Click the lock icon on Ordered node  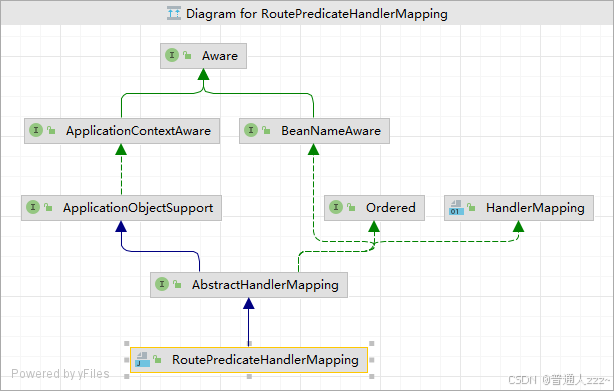coord(351,207)
